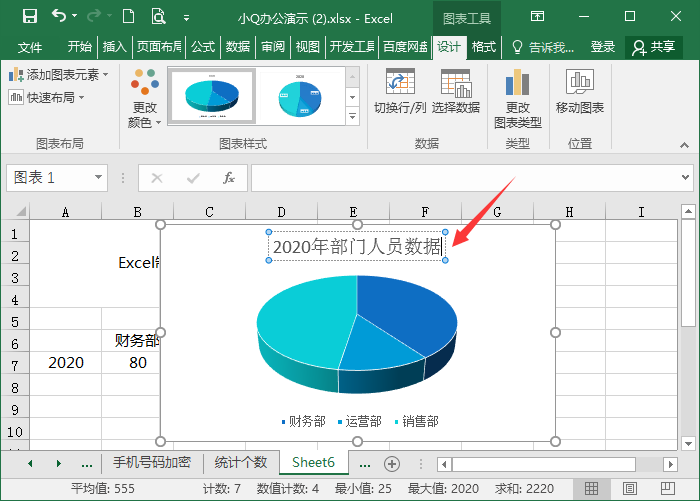The image size is (700, 501).
Task: Open the 审阅 tab
Action: pyautogui.click(x=273, y=46)
